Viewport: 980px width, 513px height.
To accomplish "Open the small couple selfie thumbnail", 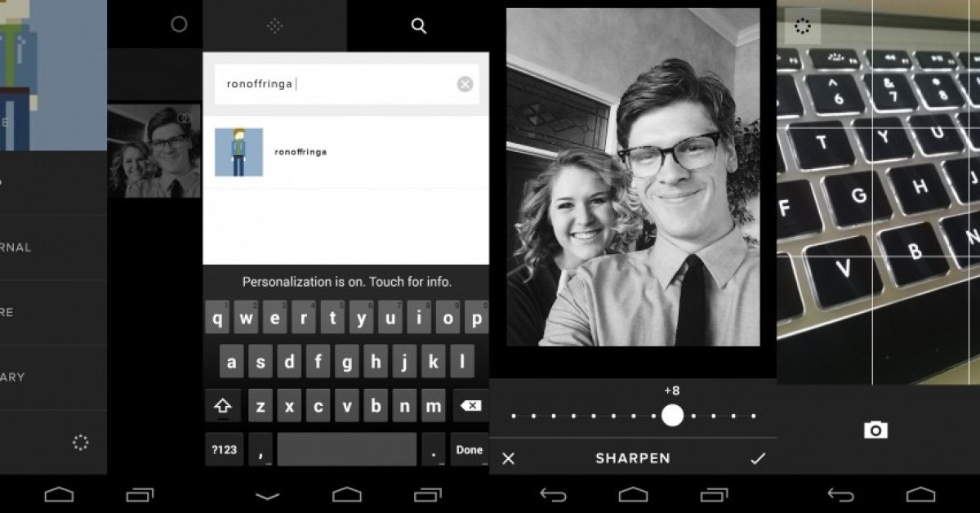I will point(154,150).
